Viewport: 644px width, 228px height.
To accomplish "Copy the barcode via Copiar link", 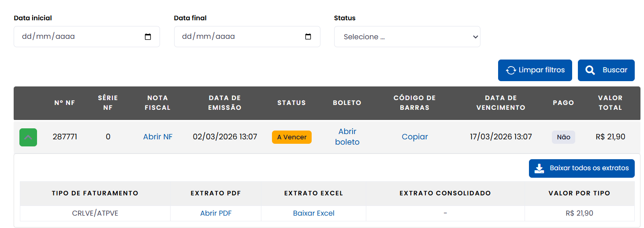I will coord(415,137).
